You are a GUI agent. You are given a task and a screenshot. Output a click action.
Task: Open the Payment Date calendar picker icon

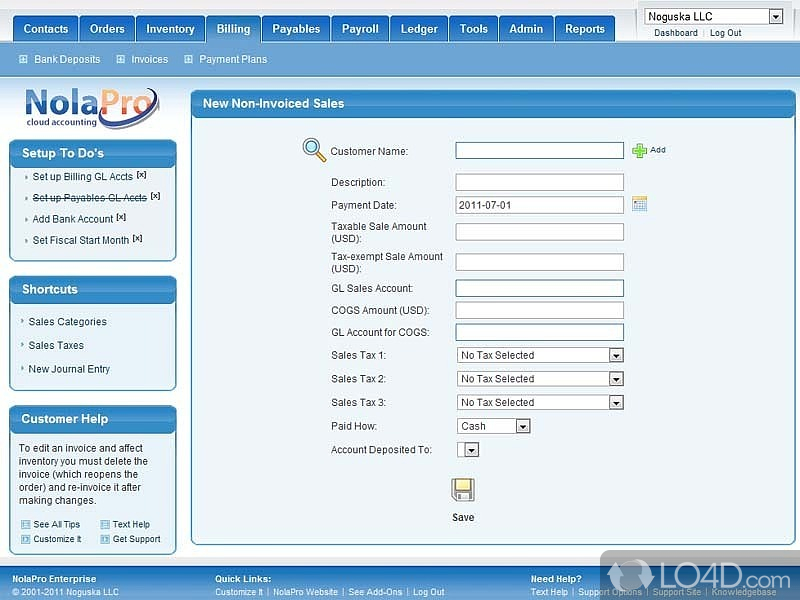[x=640, y=204]
